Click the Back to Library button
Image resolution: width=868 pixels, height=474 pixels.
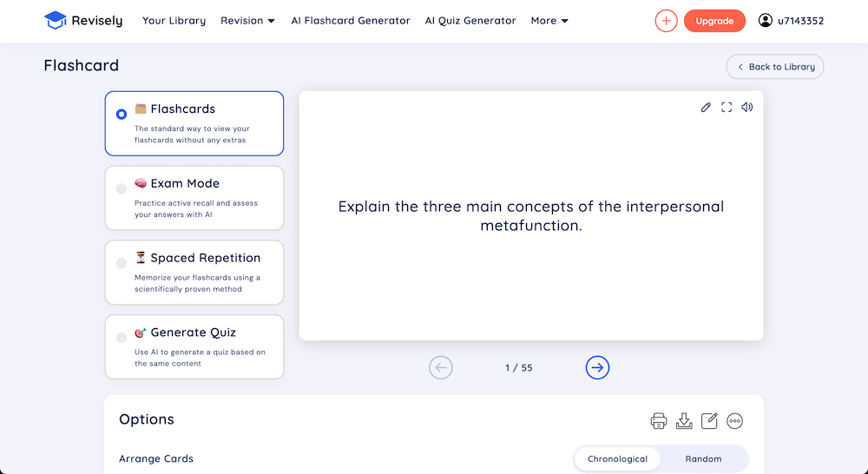(775, 67)
